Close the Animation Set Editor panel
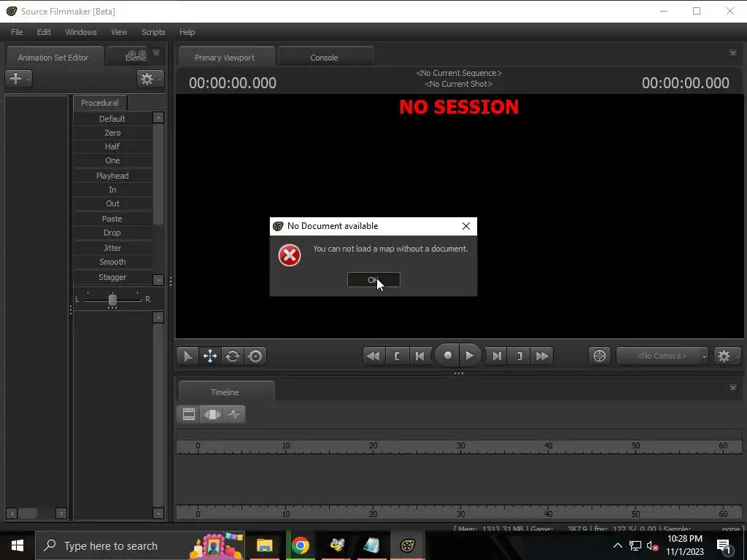Viewport: 747px width, 560px height. point(156,52)
